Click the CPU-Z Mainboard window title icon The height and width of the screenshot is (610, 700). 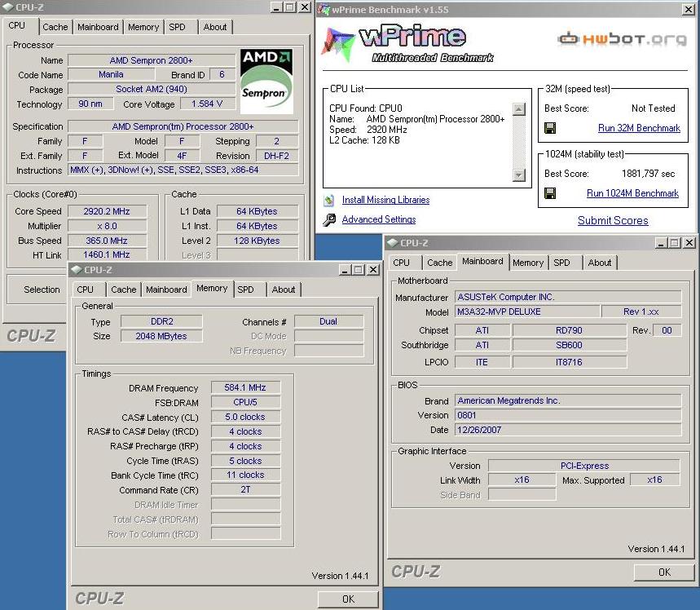[x=393, y=243]
